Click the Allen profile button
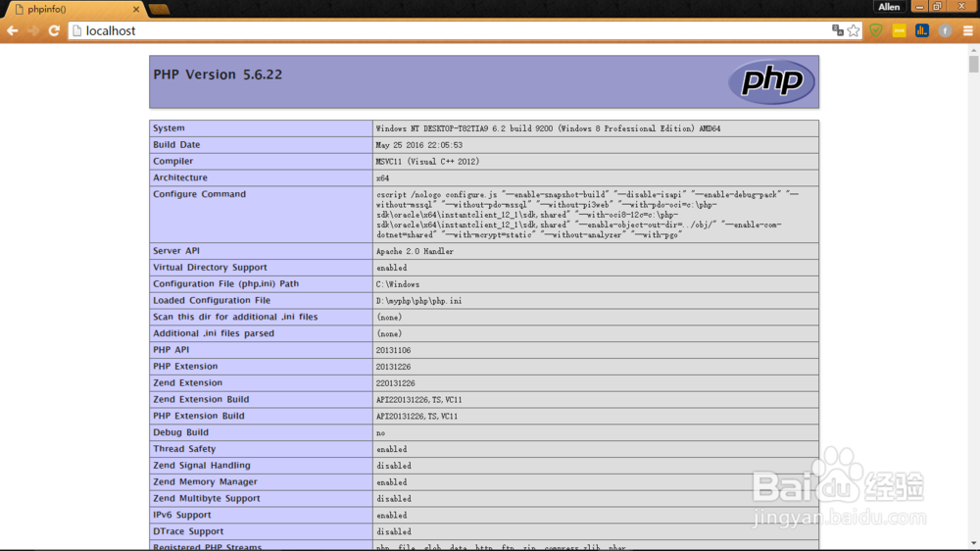 coord(889,7)
